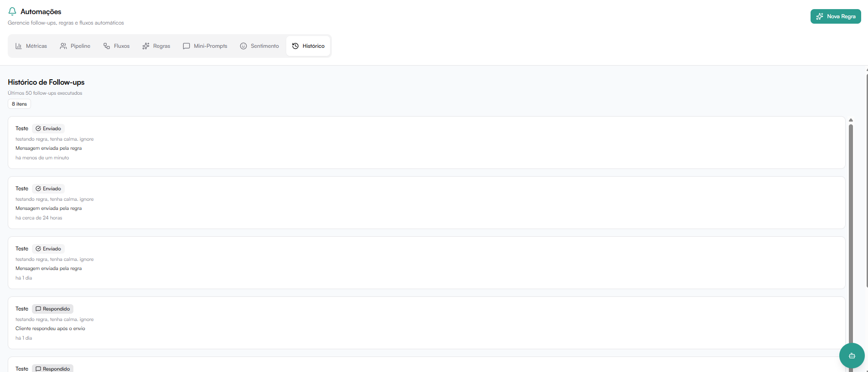Click "há 1 dia" under "Cliente respondeu após o envio"
The width and height of the screenshot is (868, 372).
click(24, 338)
